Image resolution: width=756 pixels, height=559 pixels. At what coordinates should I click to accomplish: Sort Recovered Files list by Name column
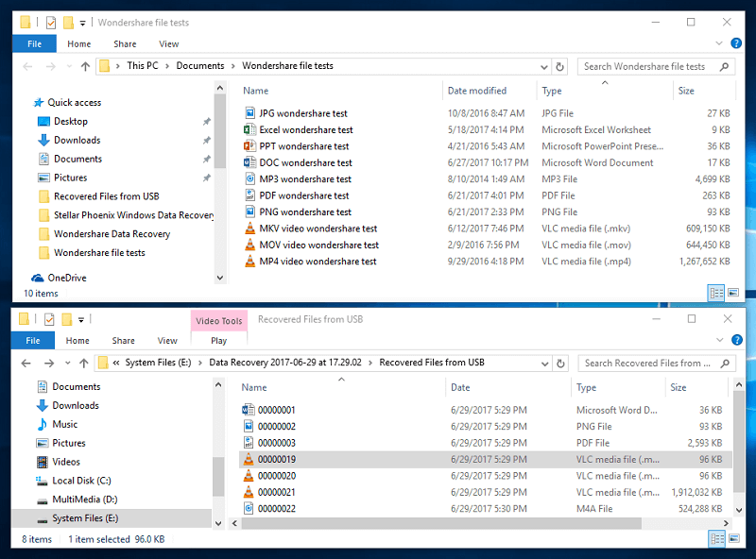pos(254,387)
